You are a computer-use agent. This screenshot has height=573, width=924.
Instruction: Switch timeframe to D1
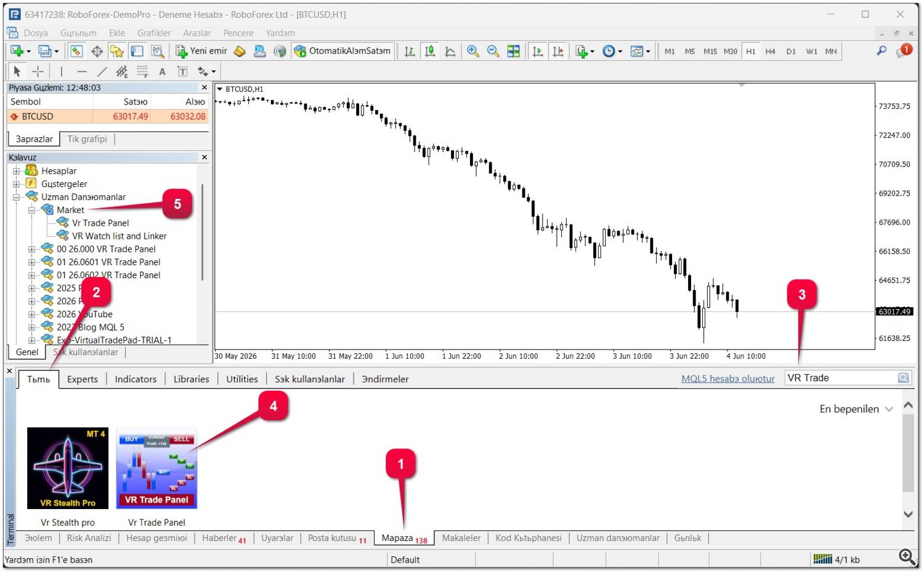[x=791, y=51]
